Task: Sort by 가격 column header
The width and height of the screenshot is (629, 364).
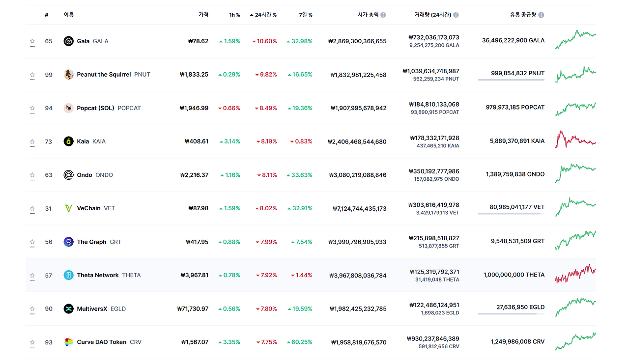Action: point(203,15)
